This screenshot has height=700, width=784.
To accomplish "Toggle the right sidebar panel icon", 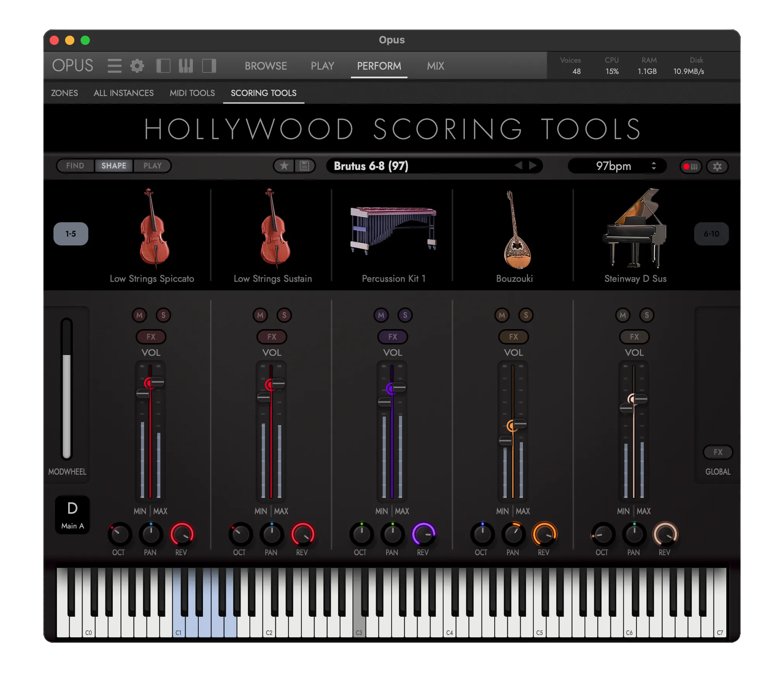I will point(209,66).
